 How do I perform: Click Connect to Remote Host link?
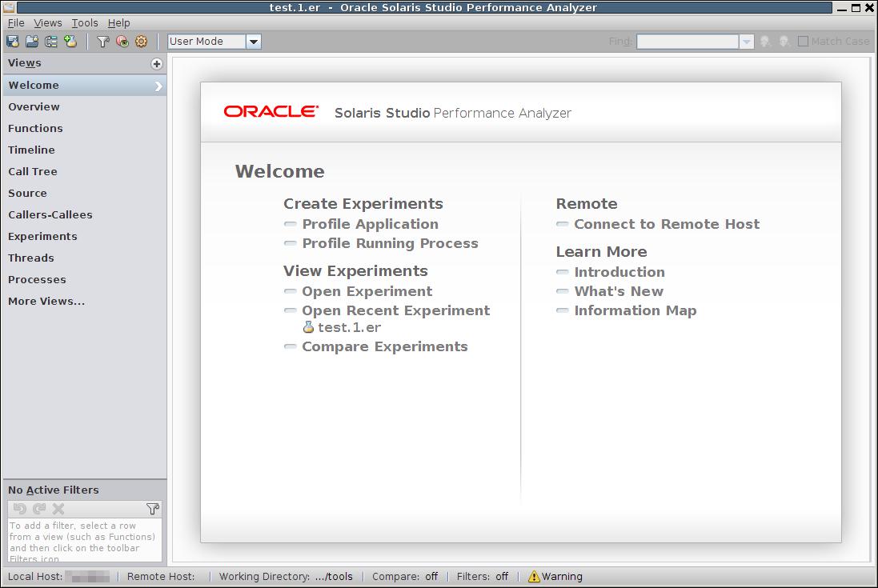(x=667, y=224)
